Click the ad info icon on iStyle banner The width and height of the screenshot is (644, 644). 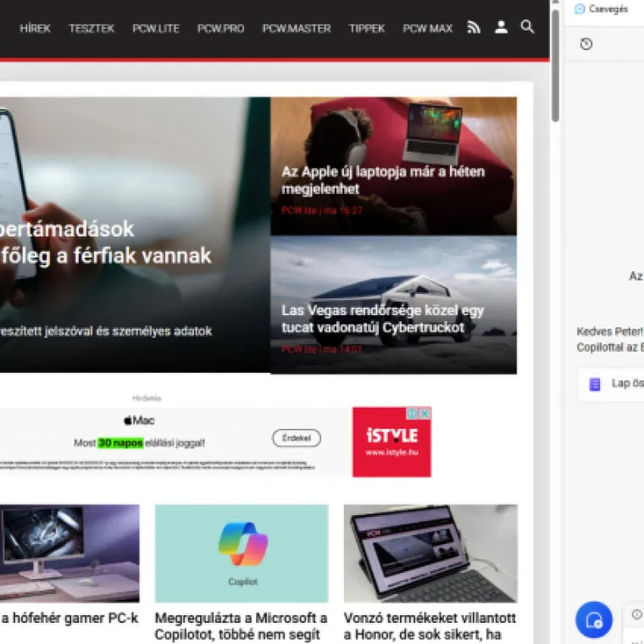tap(413, 414)
